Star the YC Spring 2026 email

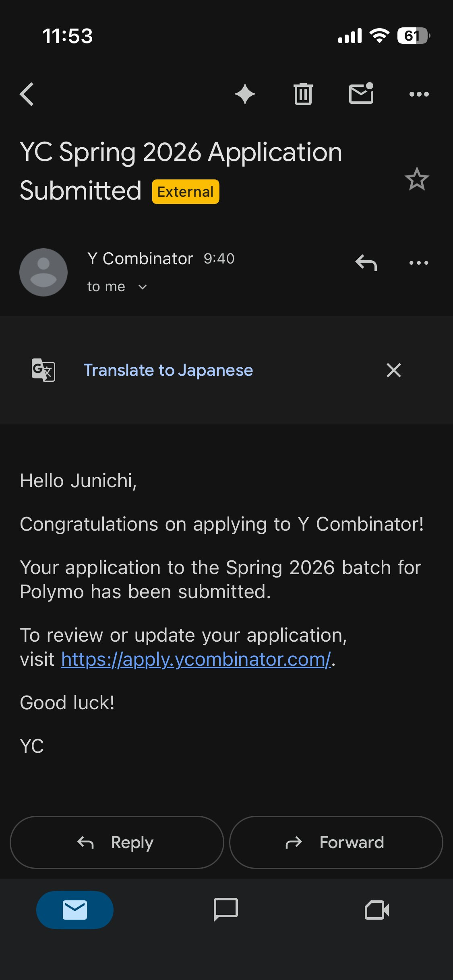pyautogui.click(x=417, y=179)
